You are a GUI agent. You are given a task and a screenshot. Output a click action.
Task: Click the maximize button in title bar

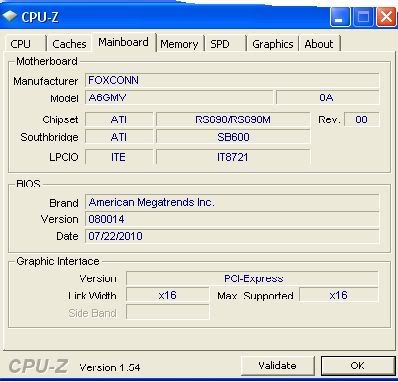coord(363,17)
